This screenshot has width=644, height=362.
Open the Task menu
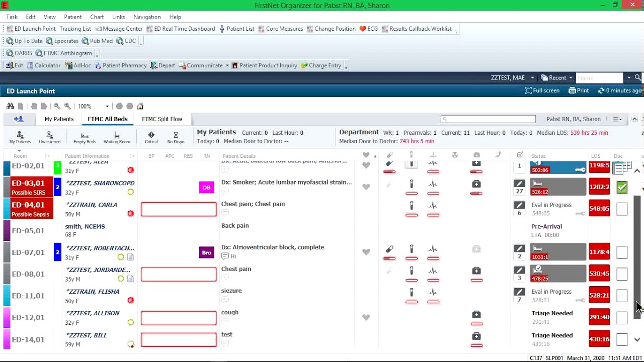pos(12,17)
